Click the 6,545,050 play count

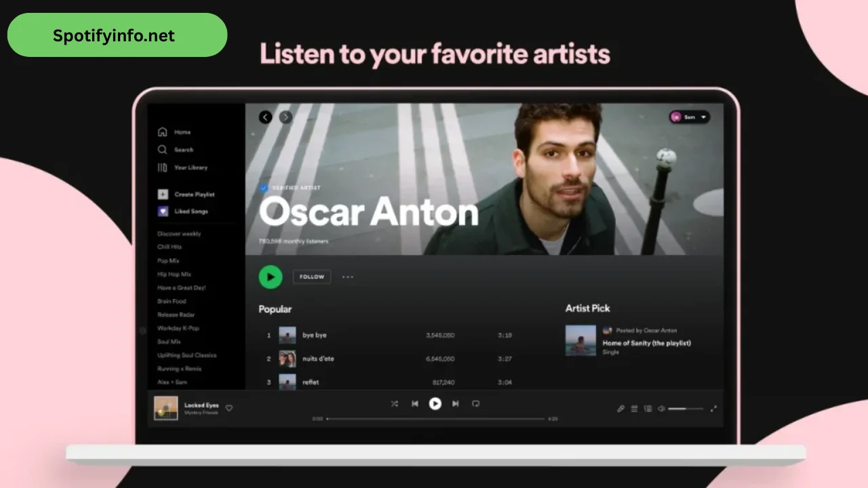pos(440,359)
